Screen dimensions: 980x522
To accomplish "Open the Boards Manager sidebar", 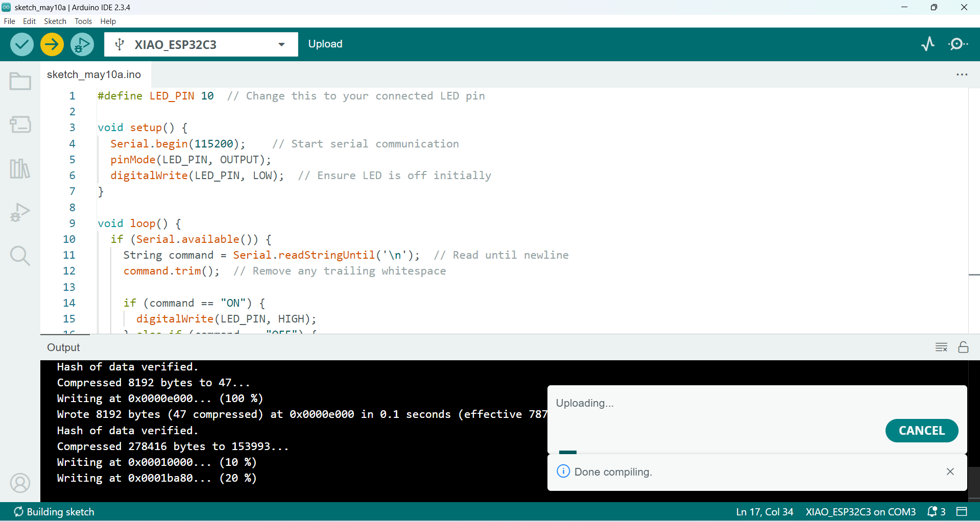I will (x=20, y=124).
